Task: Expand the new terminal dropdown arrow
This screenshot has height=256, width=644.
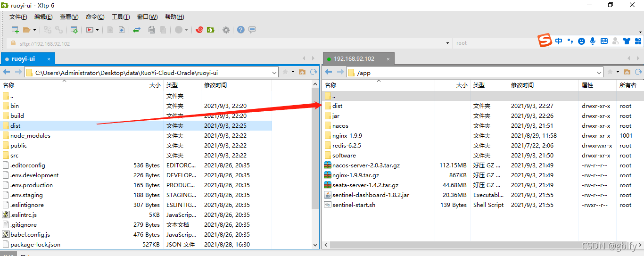Action: tap(98, 30)
